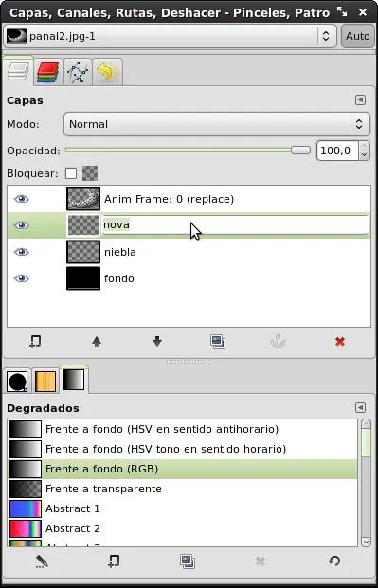Click the gradients list scrollbar thumb
Viewport: 378px width, 588px height.
click(x=366, y=443)
